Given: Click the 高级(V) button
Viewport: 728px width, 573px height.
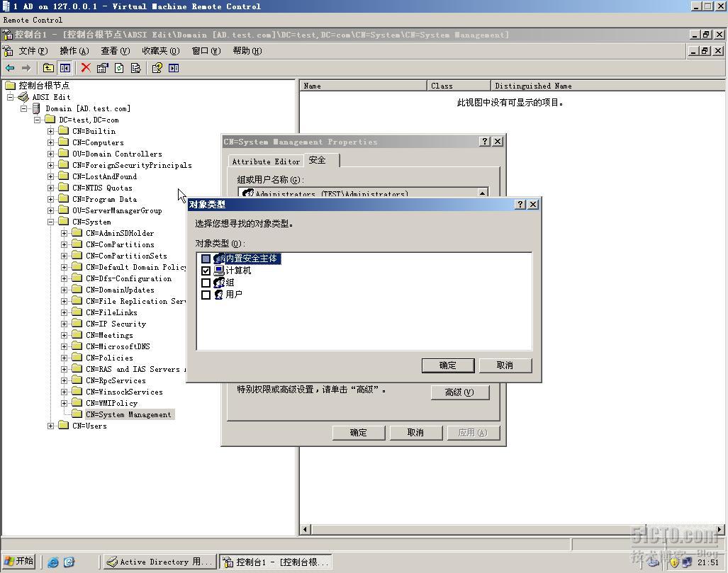Looking at the screenshot, I should click(459, 392).
